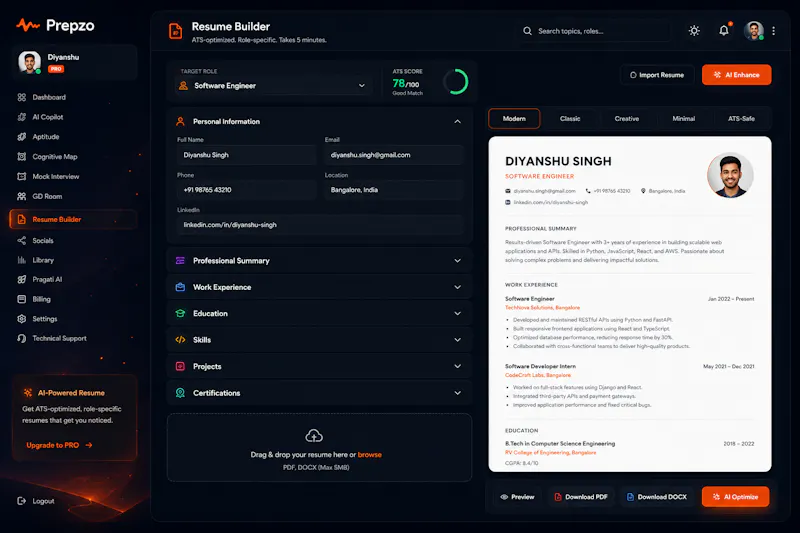
Task: Switch to the Minimal template tab
Action: [x=684, y=118]
